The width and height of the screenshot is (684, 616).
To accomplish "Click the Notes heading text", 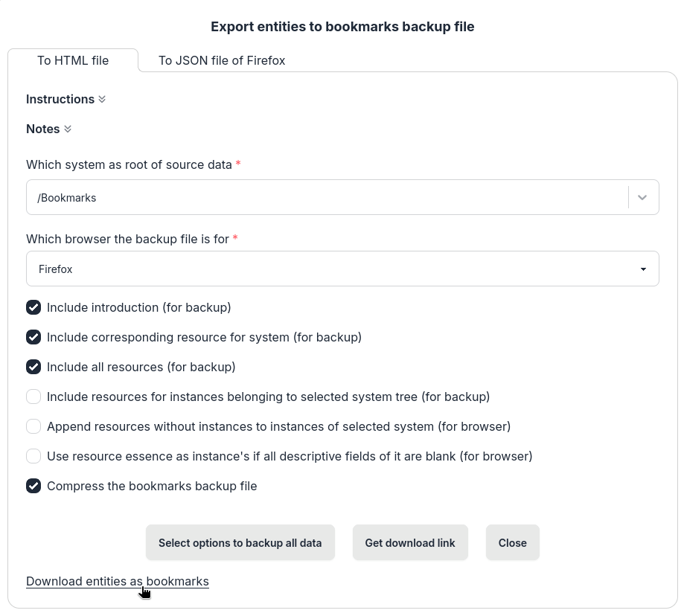I will (x=43, y=129).
